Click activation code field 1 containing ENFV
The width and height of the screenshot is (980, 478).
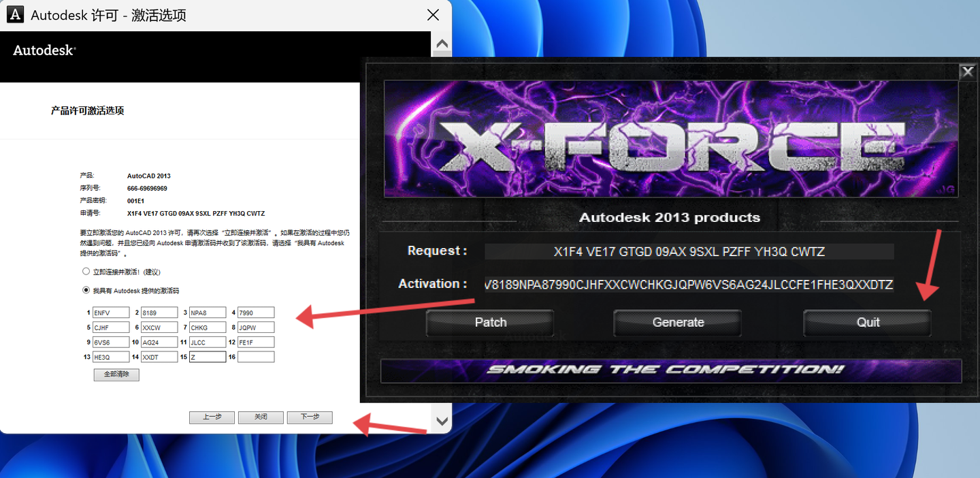coord(111,313)
